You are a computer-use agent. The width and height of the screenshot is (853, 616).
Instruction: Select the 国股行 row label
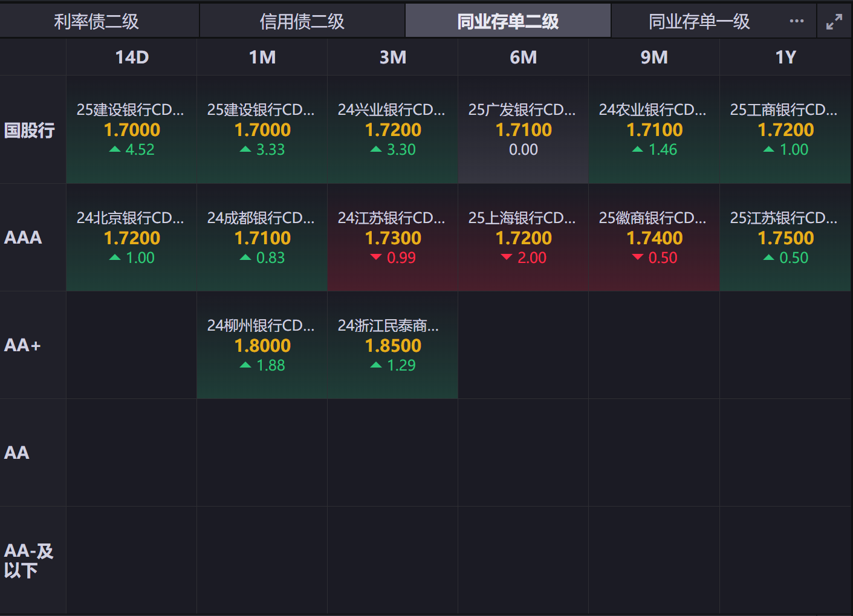[x=30, y=130]
